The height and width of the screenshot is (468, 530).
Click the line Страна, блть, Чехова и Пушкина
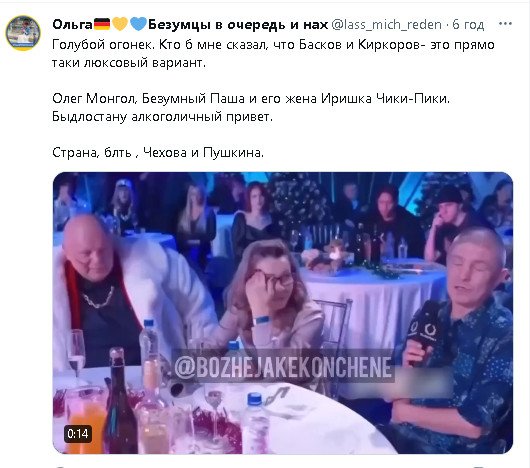[158, 153]
